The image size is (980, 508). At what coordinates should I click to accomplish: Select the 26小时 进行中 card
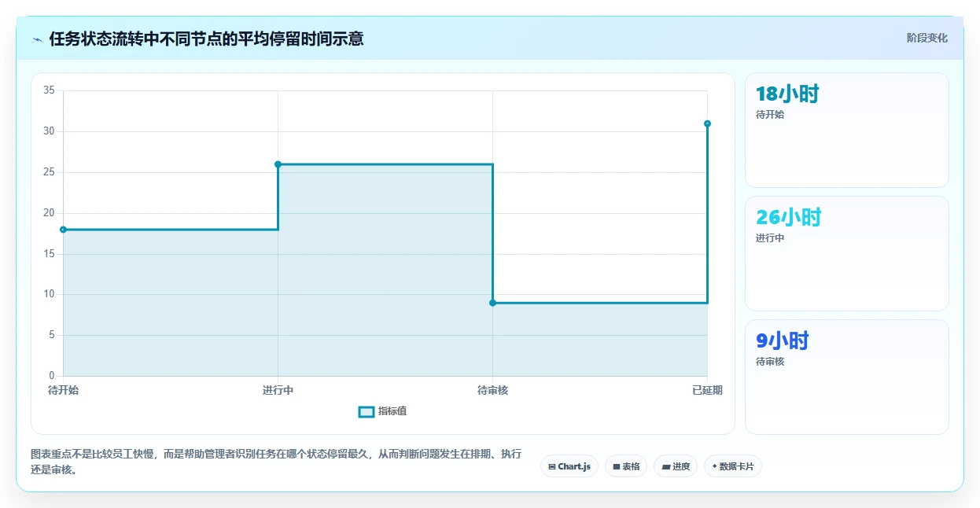pyautogui.click(x=846, y=253)
